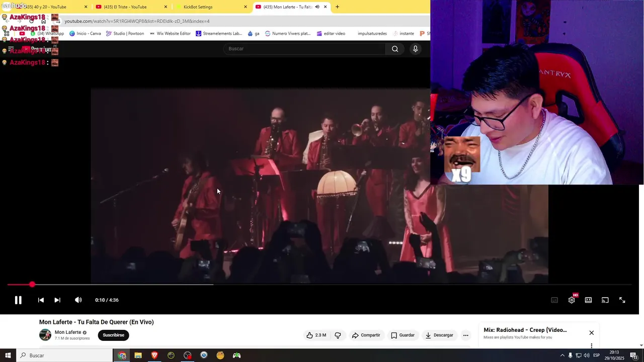The height and width of the screenshot is (362, 644).
Task: Mute the Mon Laferte tab via audio icon
Action: (317, 7)
